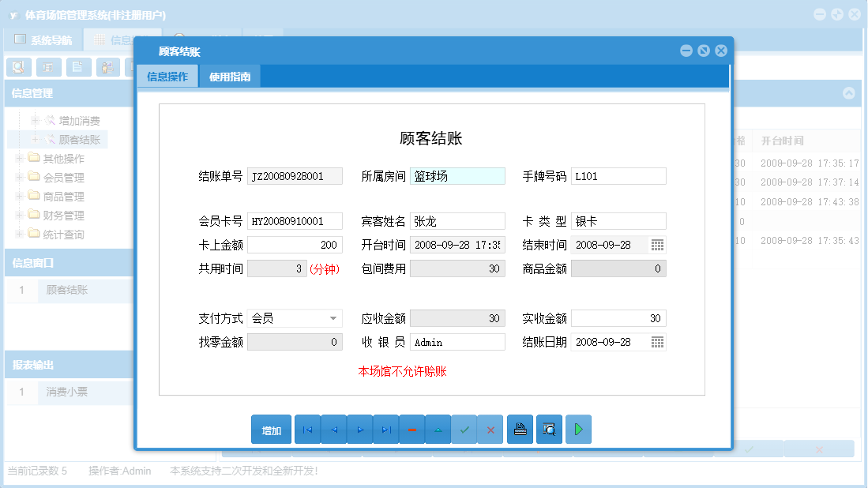Cancel with the red X icon
868x488 pixels.
(490, 429)
